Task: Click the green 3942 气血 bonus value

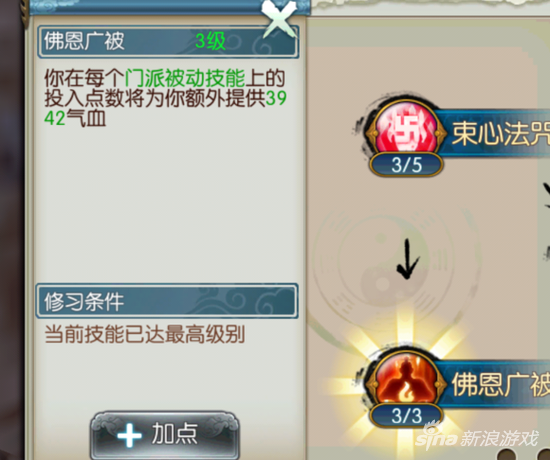Action: pos(165,108)
